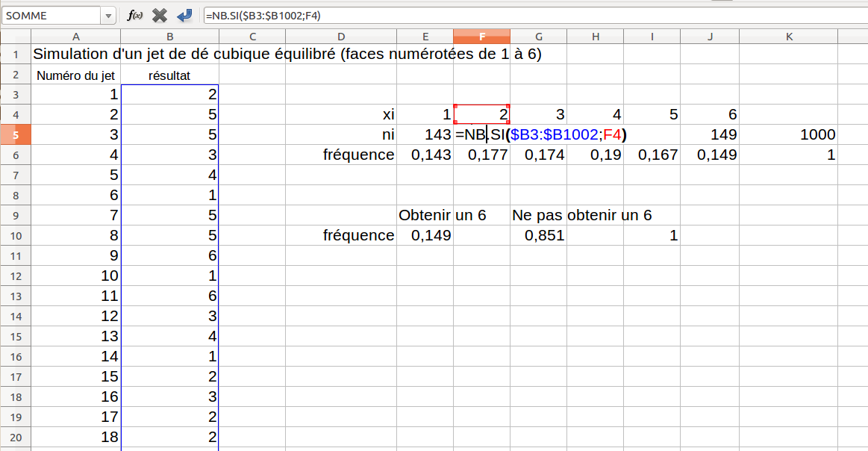Accept the formula with the blue arrow icon
This screenshot has height=451, width=868.
click(184, 16)
